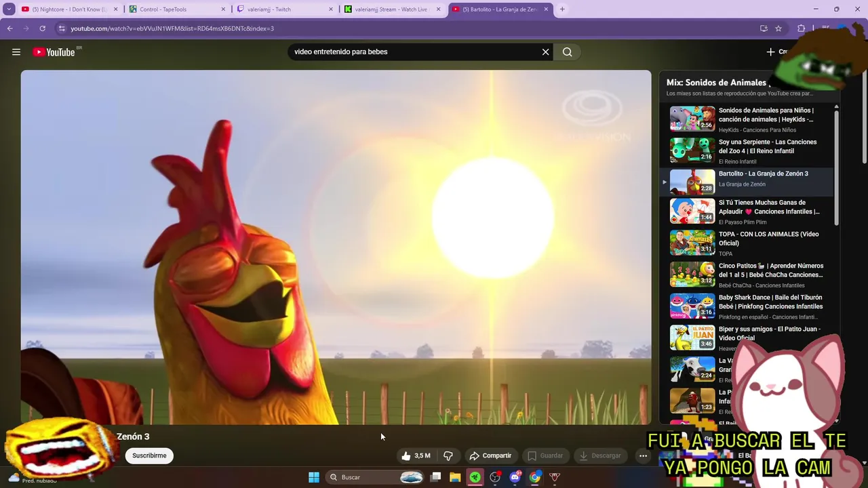Open a new browser tab

click(562, 9)
